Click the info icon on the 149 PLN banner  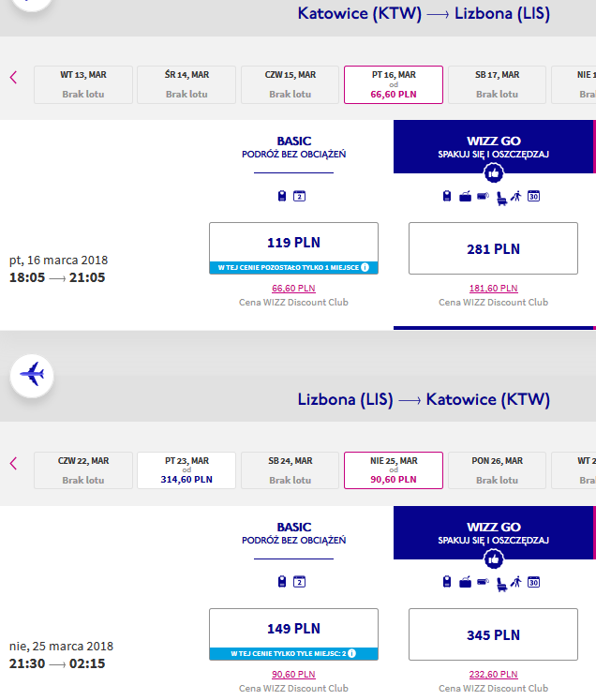[x=351, y=653]
